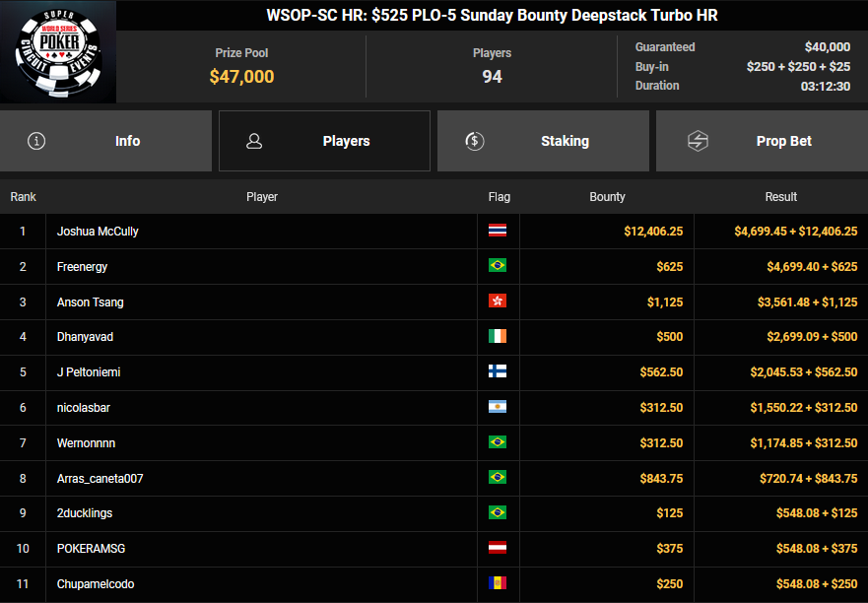This screenshot has height=603, width=868.
Task: Open the Info tab
Action: [x=105, y=141]
